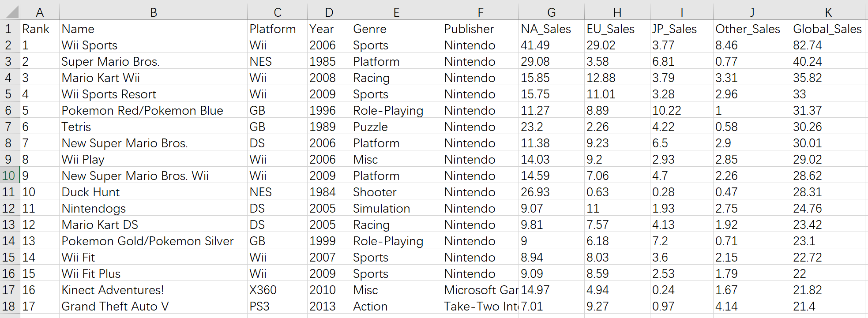
Task: Select the Simulation genre cell
Action: pyautogui.click(x=381, y=208)
